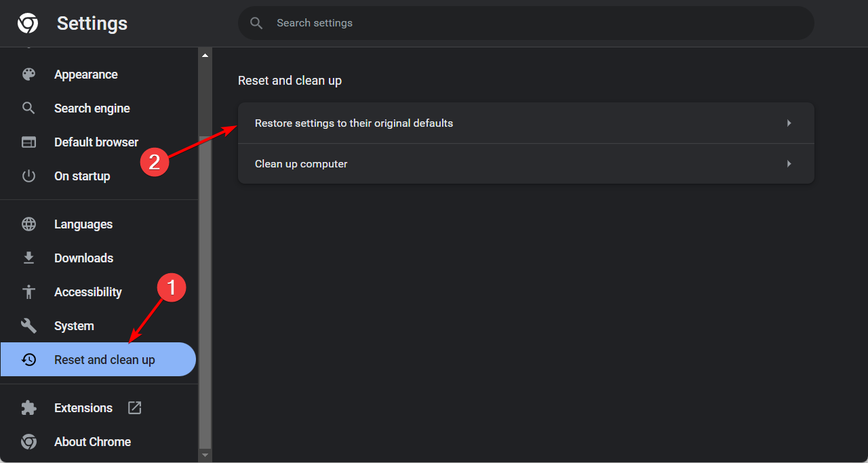Click the Extensions puzzle piece icon
Viewport: 868px width, 463px height.
[x=28, y=408]
